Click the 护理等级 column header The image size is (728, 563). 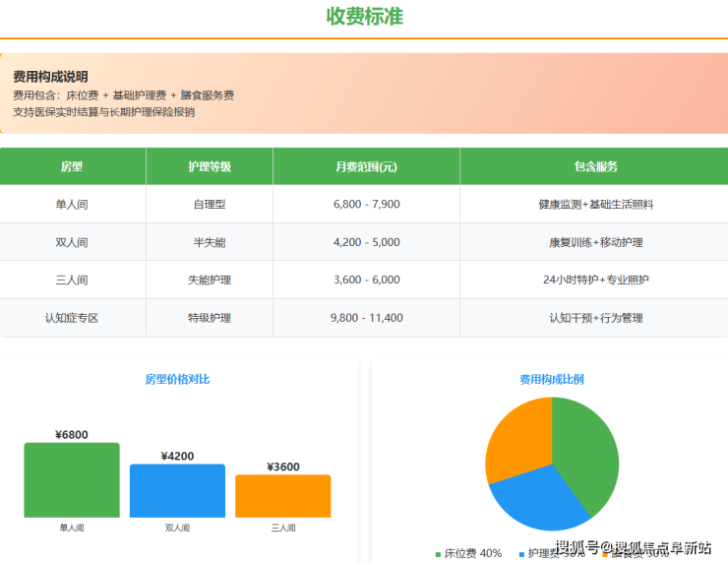tap(210, 166)
